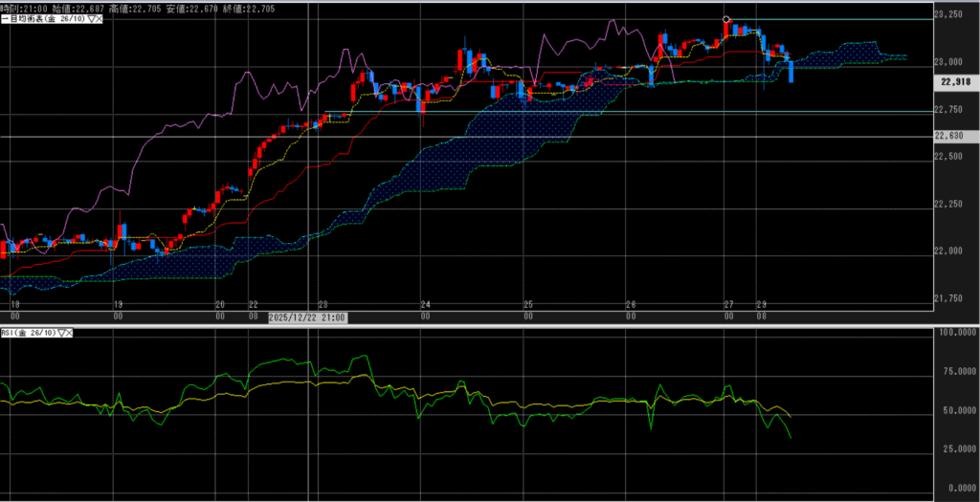Open the 一目均衡表 settings dropdown triangle
Image resolution: width=980 pixels, height=502 pixels.
pyautogui.click(x=90, y=18)
